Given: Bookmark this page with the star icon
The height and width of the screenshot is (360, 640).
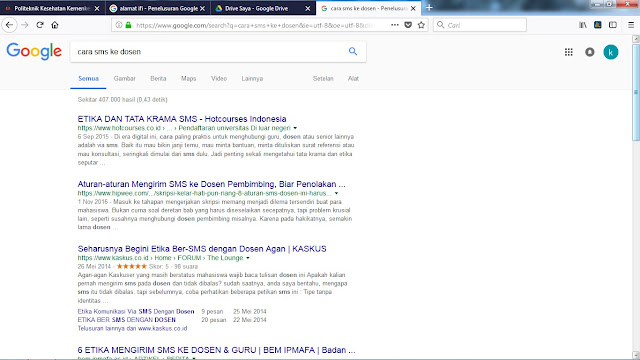Looking at the screenshot, I should [x=421, y=25].
